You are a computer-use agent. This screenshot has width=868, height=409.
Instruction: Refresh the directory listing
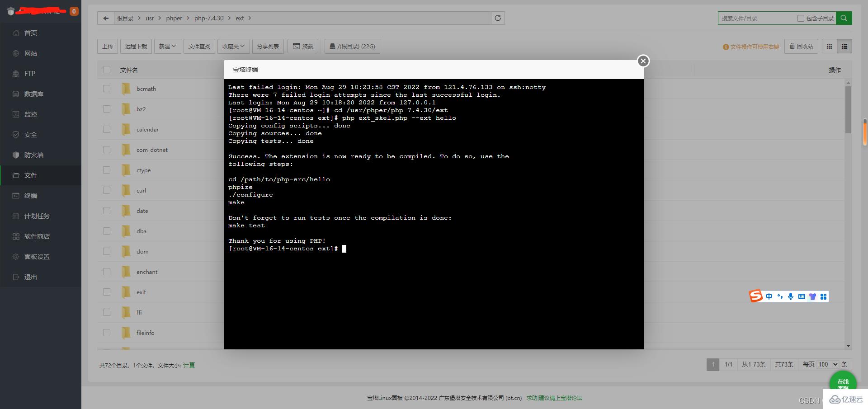pyautogui.click(x=498, y=18)
